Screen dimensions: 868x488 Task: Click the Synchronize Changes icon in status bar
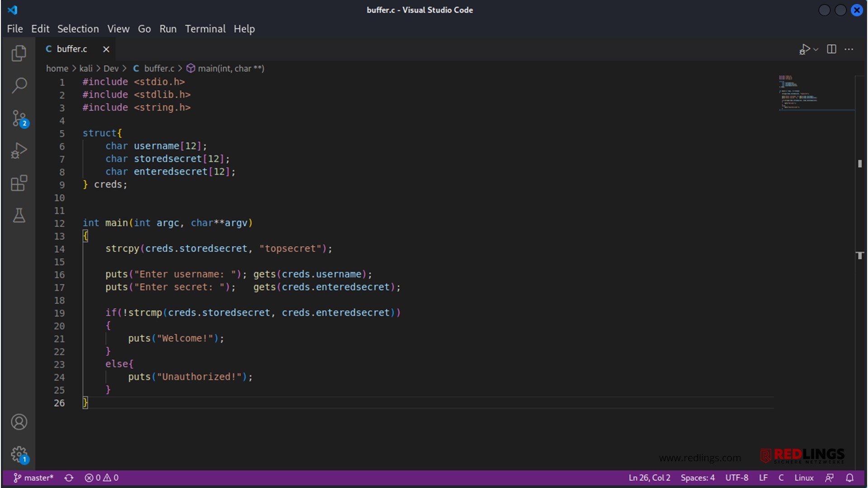pyautogui.click(x=69, y=478)
